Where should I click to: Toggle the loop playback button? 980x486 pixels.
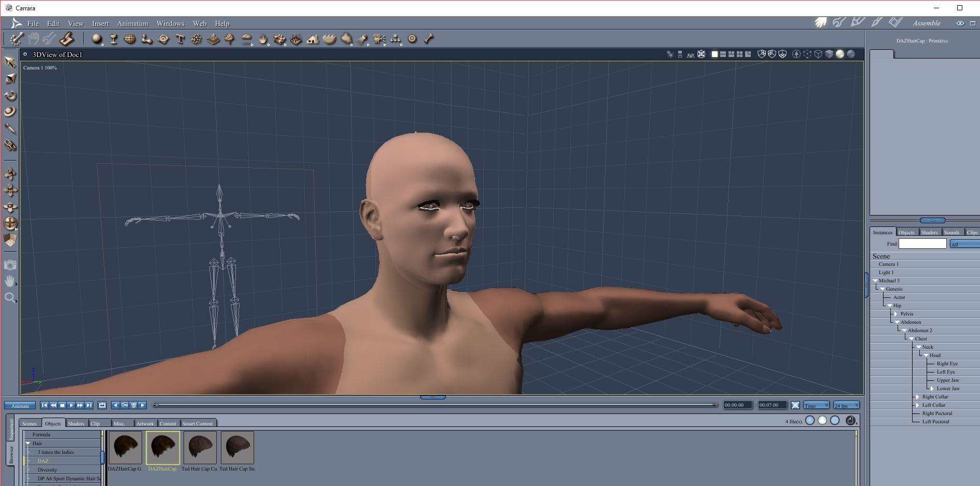pyautogui.click(x=102, y=405)
